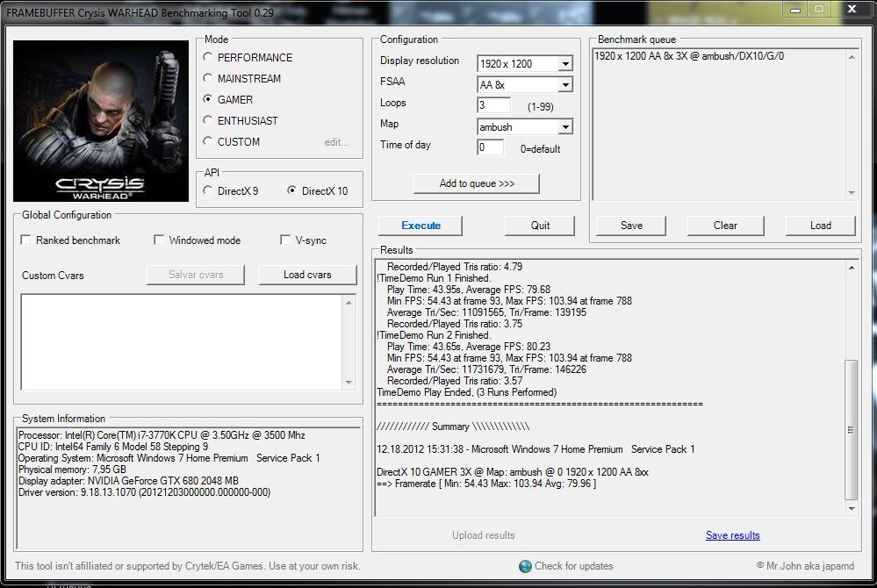Close the benchmarking tool window
877x588 pixels.
(x=852, y=9)
